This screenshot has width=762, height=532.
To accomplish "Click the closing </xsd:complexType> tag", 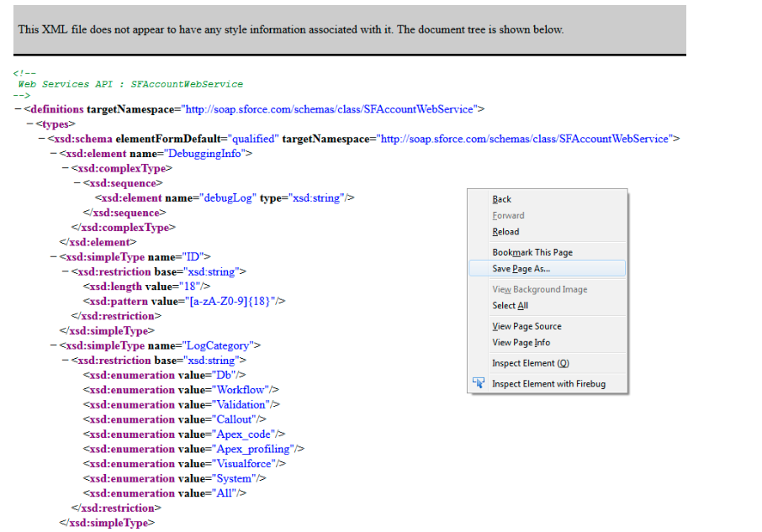I will [x=124, y=228].
